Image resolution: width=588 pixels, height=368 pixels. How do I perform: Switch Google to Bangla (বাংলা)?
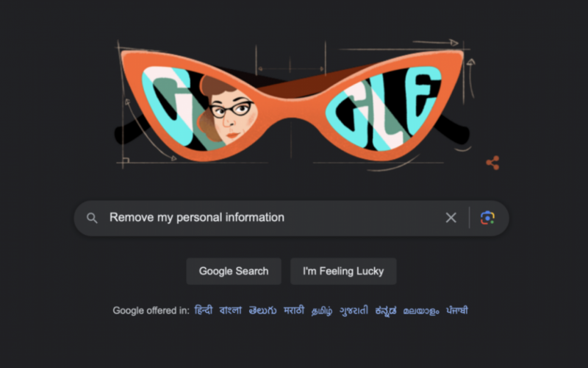click(230, 311)
